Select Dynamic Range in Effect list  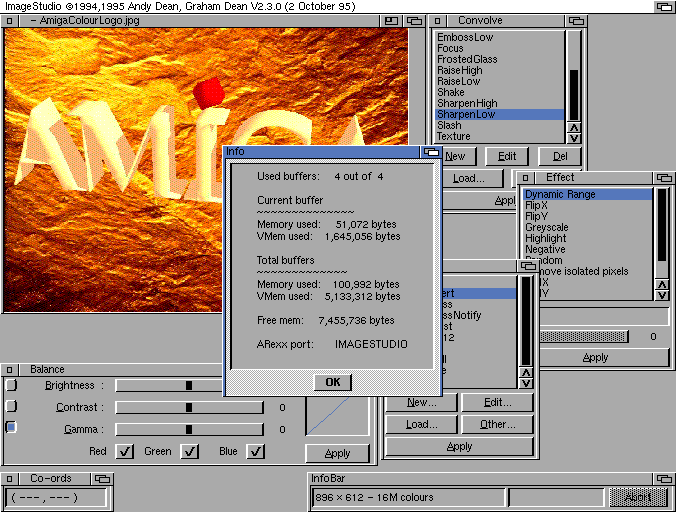[x=588, y=194]
